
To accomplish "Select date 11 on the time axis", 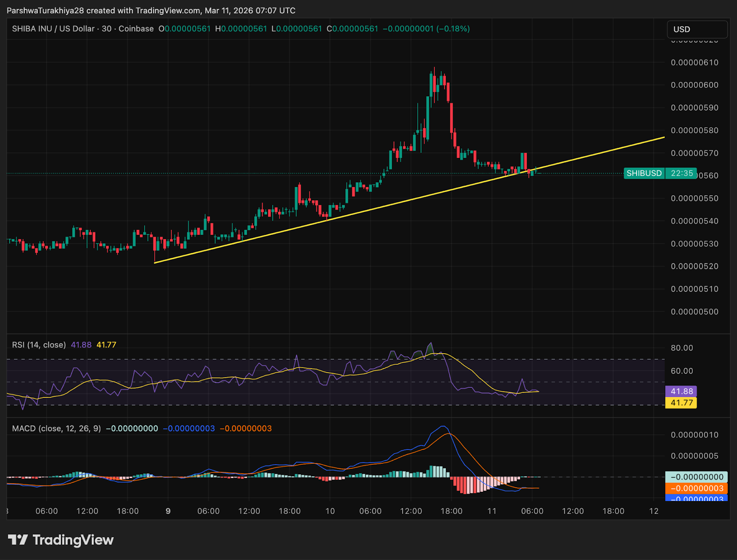I will pyautogui.click(x=491, y=511).
